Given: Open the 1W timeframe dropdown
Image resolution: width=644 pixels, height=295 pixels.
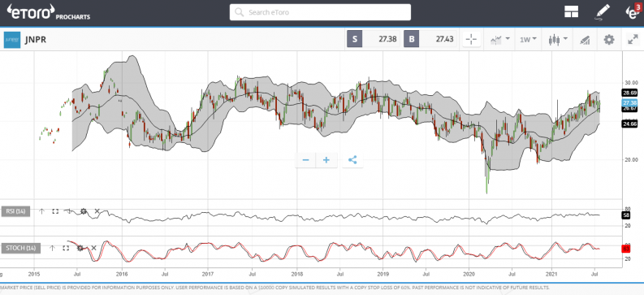Looking at the screenshot, I should [x=528, y=40].
